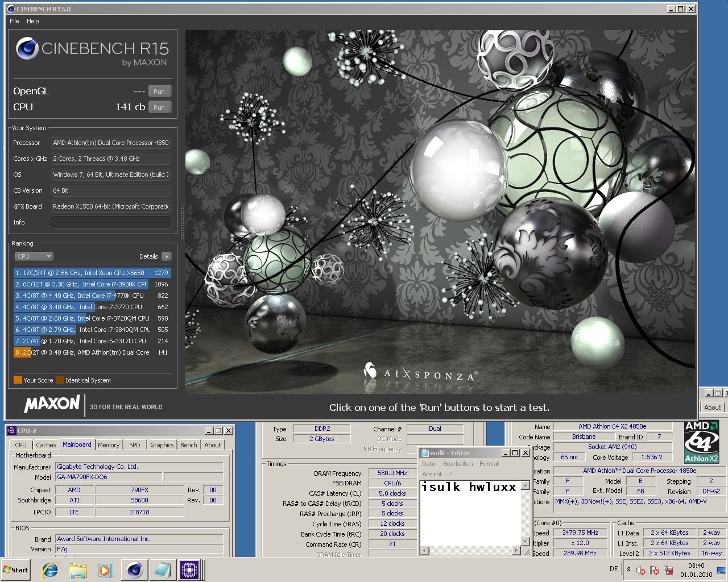The width and height of the screenshot is (728, 582).
Task: Open the Datei menu in the editor
Action: [429, 464]
